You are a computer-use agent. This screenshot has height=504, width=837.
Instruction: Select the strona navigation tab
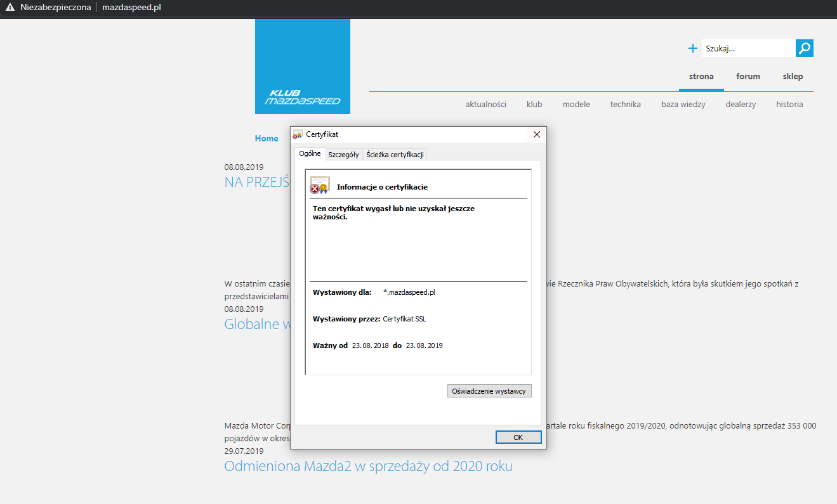pos(701,76)
